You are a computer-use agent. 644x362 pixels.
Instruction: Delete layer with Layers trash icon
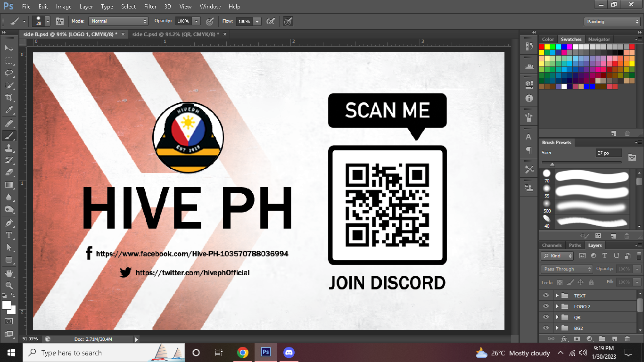click(x=627, y=339)
